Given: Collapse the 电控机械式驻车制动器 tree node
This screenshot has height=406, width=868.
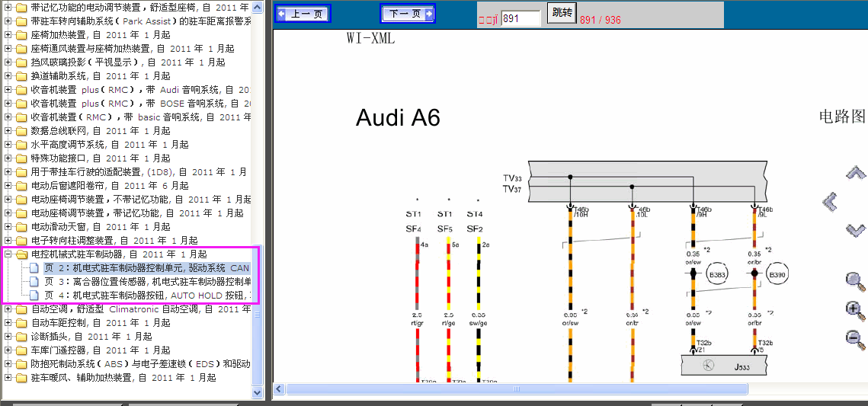Looking at the screenshot, I should click(8, 254).
